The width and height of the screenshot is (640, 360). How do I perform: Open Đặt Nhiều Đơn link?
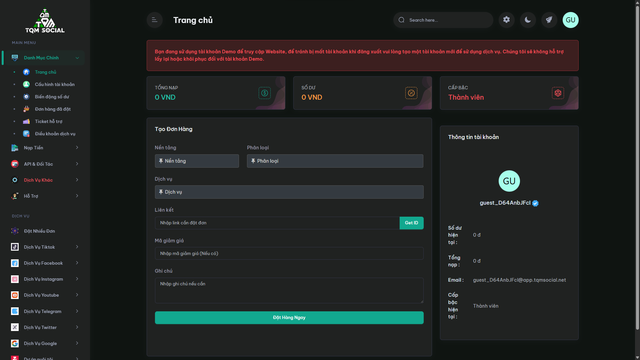(x=39, y=231)
